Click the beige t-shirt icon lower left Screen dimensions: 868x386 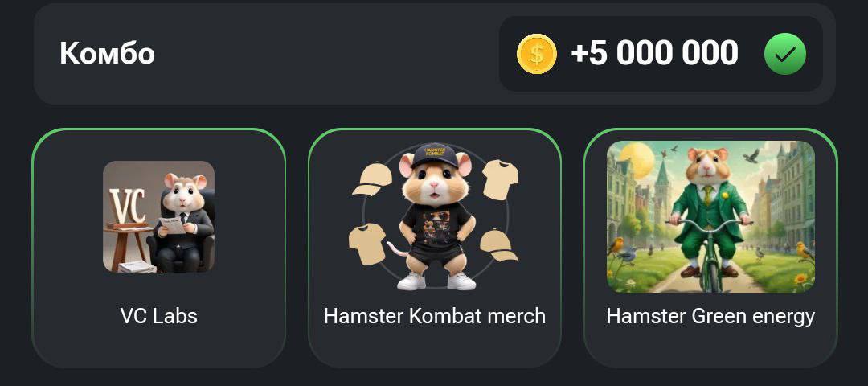367,243
